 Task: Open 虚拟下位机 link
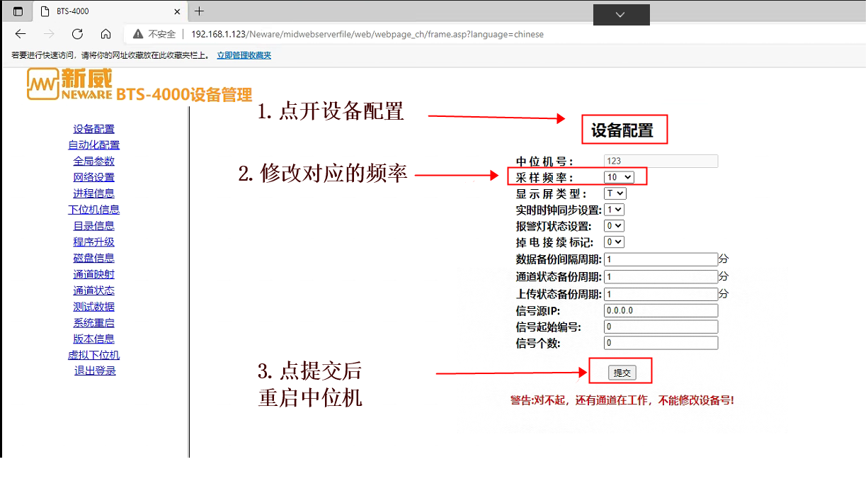pos(94,356)
